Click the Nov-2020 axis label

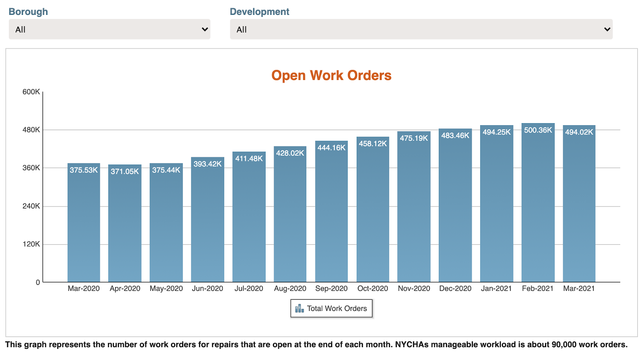(x=414, y=288)
